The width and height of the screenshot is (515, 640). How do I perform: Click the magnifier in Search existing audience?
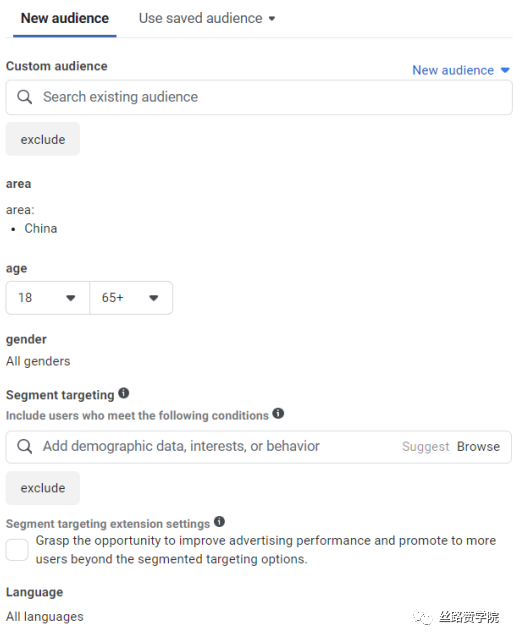click(24, 97)
